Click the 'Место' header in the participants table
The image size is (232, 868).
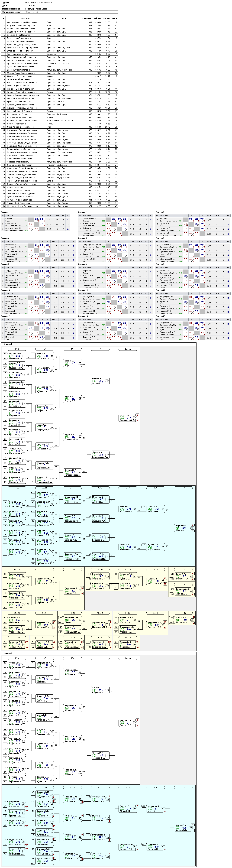point(114,18)
